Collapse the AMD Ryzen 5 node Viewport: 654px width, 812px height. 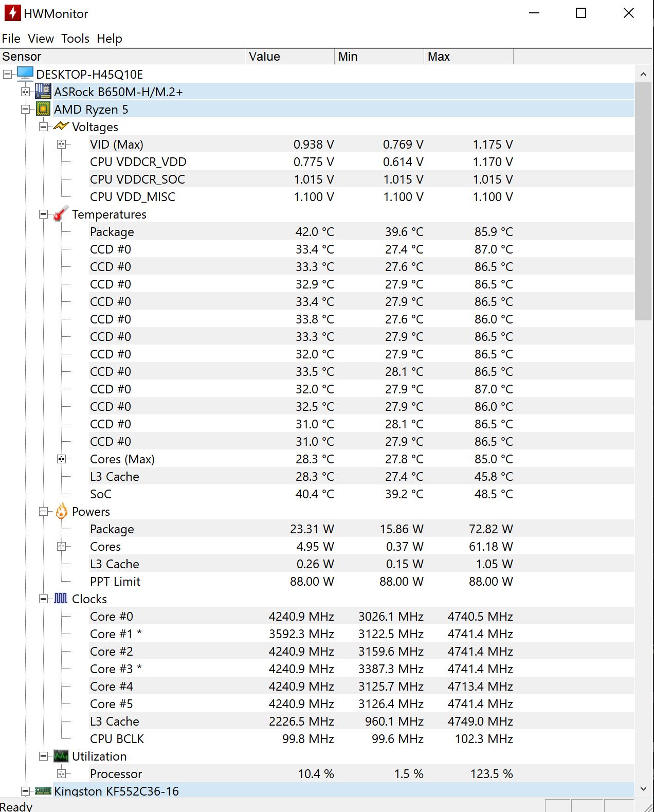click(25, 110)
